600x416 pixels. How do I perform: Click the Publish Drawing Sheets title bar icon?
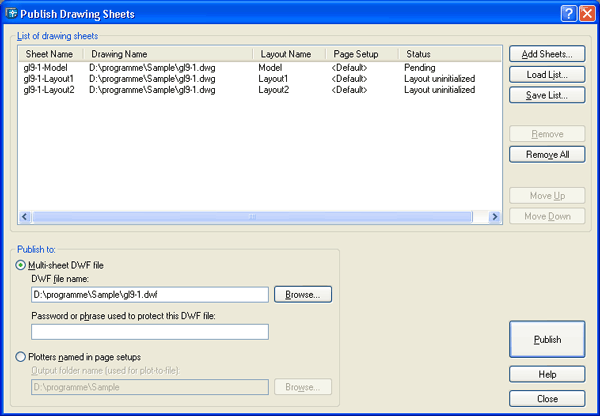point(10,13)
